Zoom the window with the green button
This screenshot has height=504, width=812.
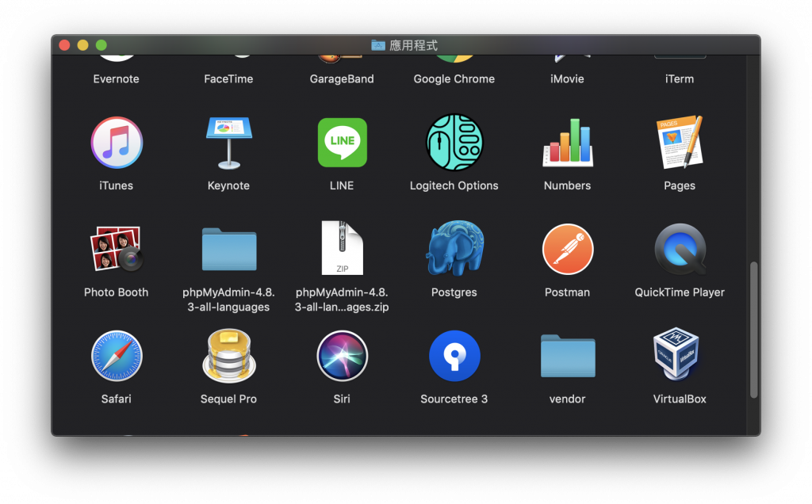[101, 45]
